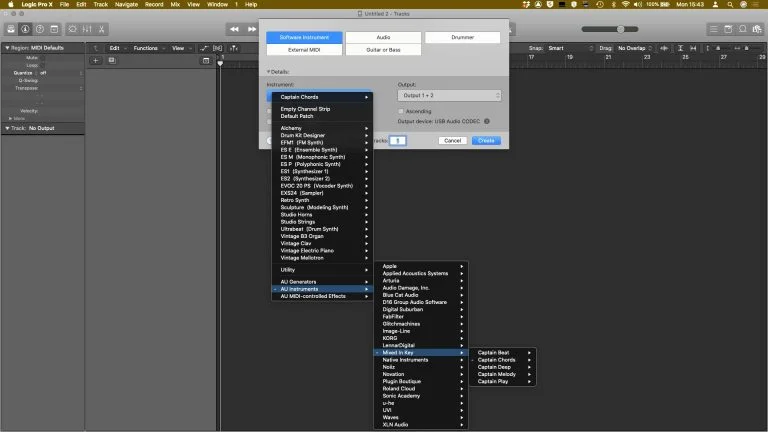Click the global tracks button near the ruler

point(206,61)
